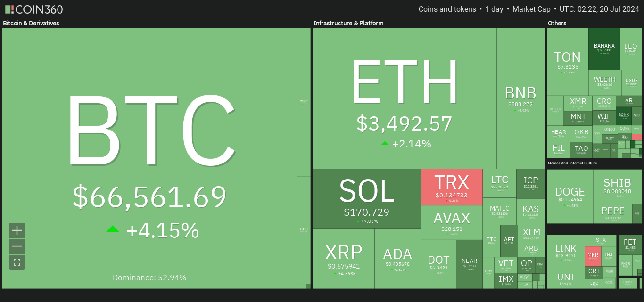644x302 pixels.
Task: Open the COIN360 logo home link
Action: [x=34, y=9]
